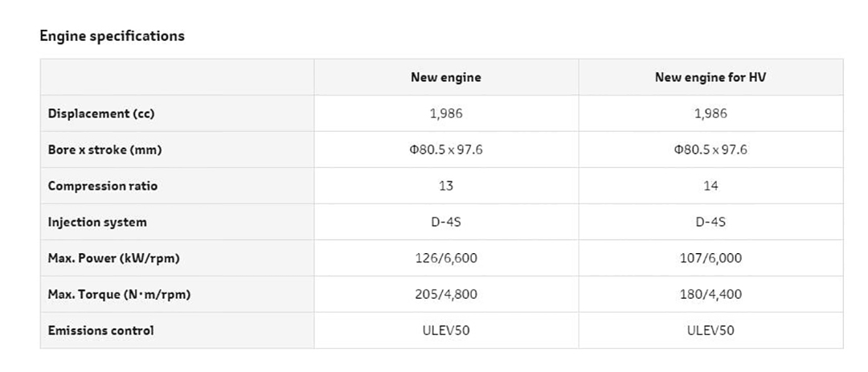Select the 126/6,600 max power cell
The height and width of the screenshot is (372, 868).
[446, 259]
